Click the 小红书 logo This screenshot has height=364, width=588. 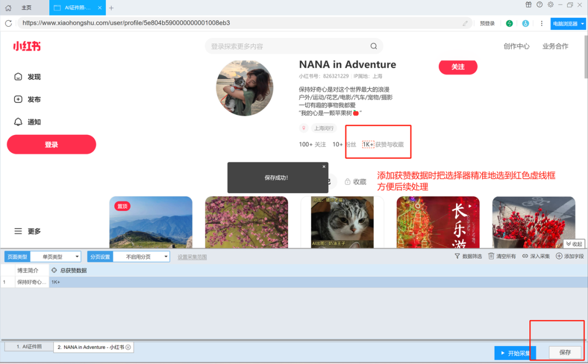pos(27,46)
